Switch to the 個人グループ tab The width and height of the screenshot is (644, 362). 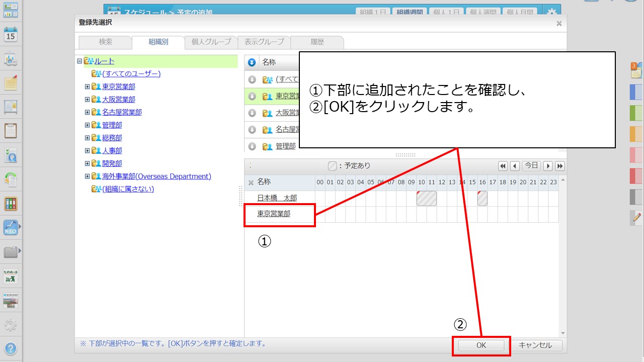pos(211,42)
